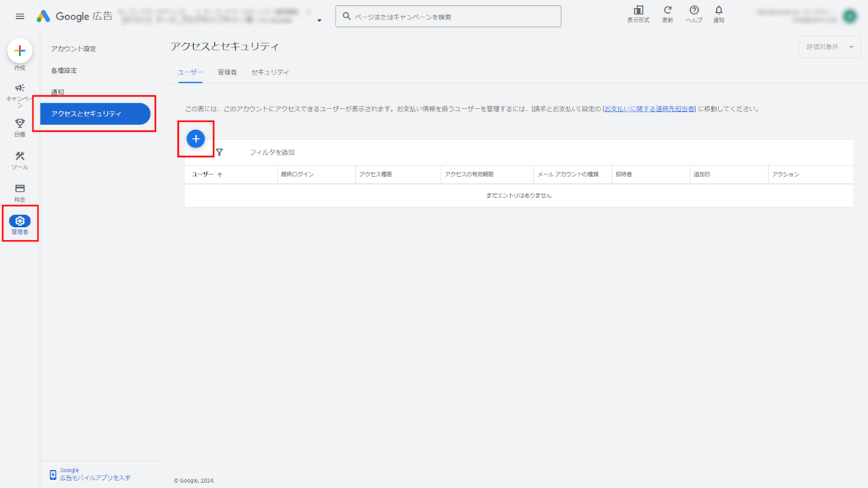
Task: Click 最終ログイン column header
Action: [x=297, y=174]
